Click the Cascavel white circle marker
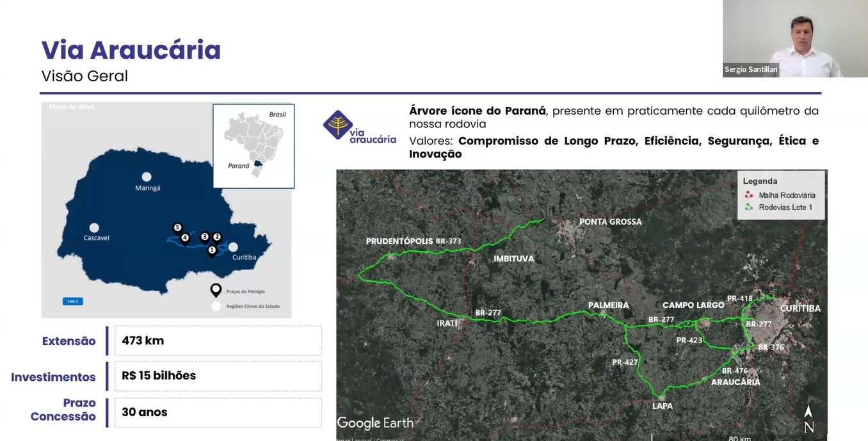 (94, 228)
